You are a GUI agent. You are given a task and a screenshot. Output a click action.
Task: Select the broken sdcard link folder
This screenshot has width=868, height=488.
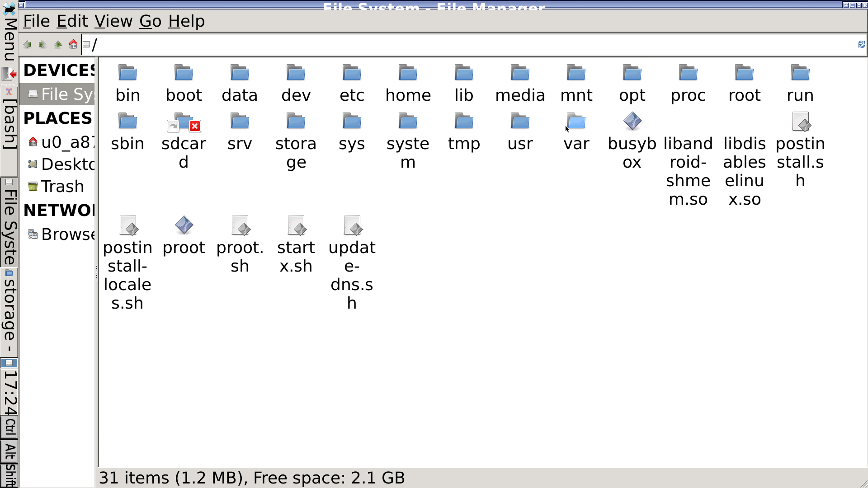tap(184, 122)
